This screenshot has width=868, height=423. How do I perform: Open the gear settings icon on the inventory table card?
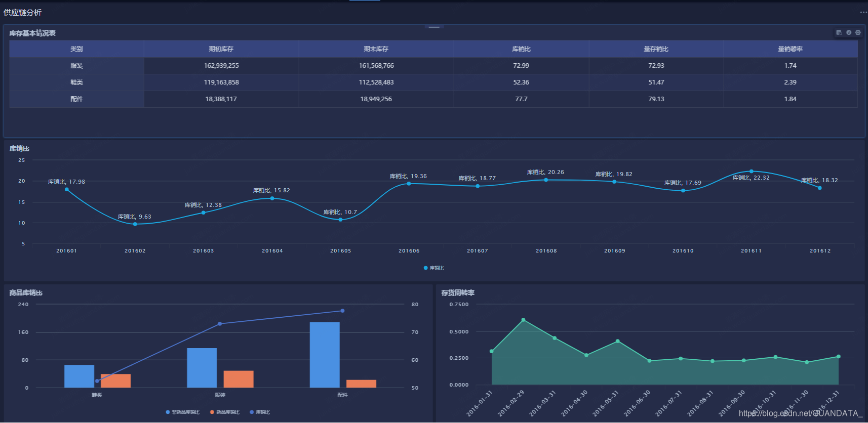pos(858,32)
